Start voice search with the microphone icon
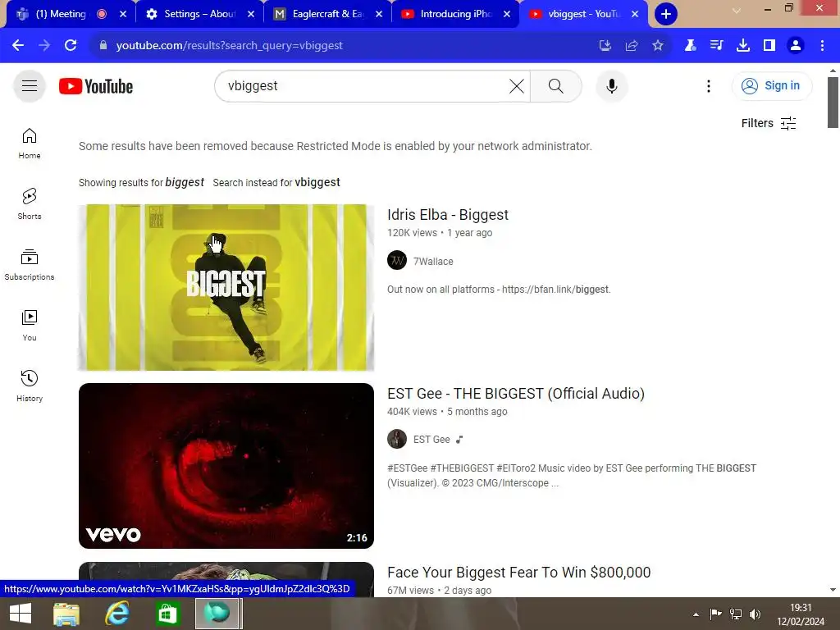The height and width of the screenshot is (630, 840). 611,85
